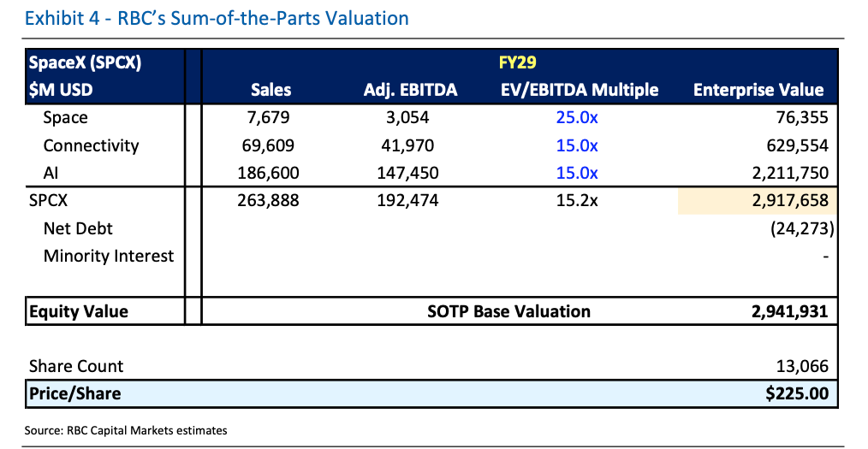Click the 'Price/Share' row label
The width and height of the screenshot is (868, 449).
coord(74,393)
